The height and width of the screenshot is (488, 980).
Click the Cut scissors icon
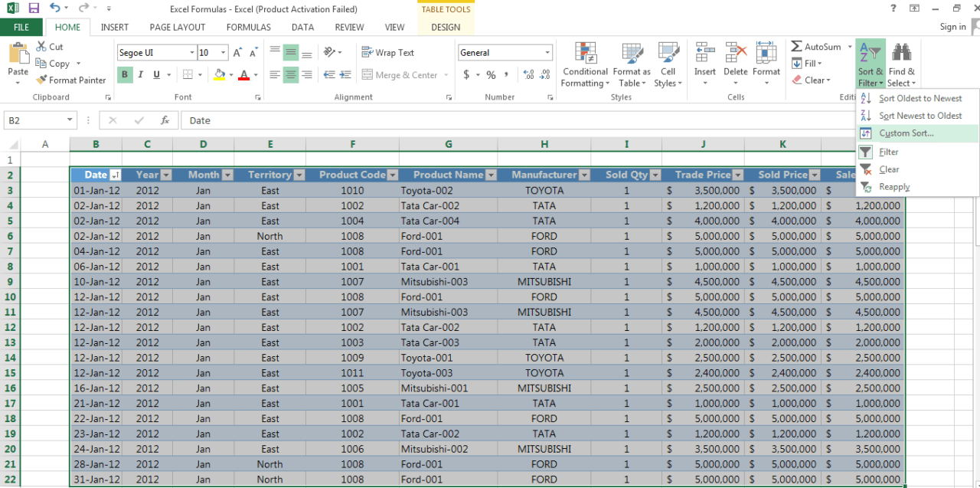(41, 47)
